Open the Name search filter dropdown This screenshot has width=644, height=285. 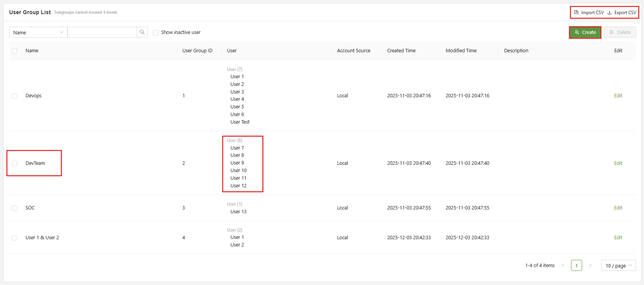click(x=38, y=32)
